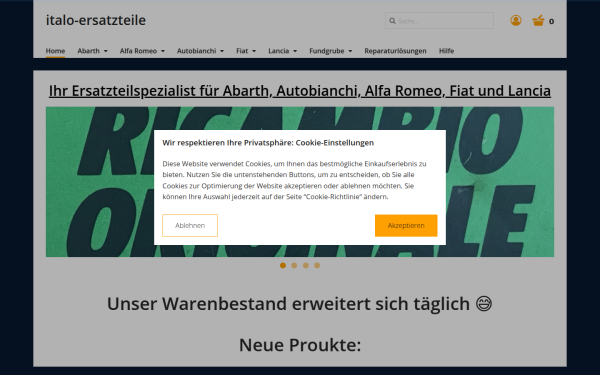This screenshot has height=375, width=600.
Task: Expand the Alfa Romeo dropdown menu
Action: (142, 51)
